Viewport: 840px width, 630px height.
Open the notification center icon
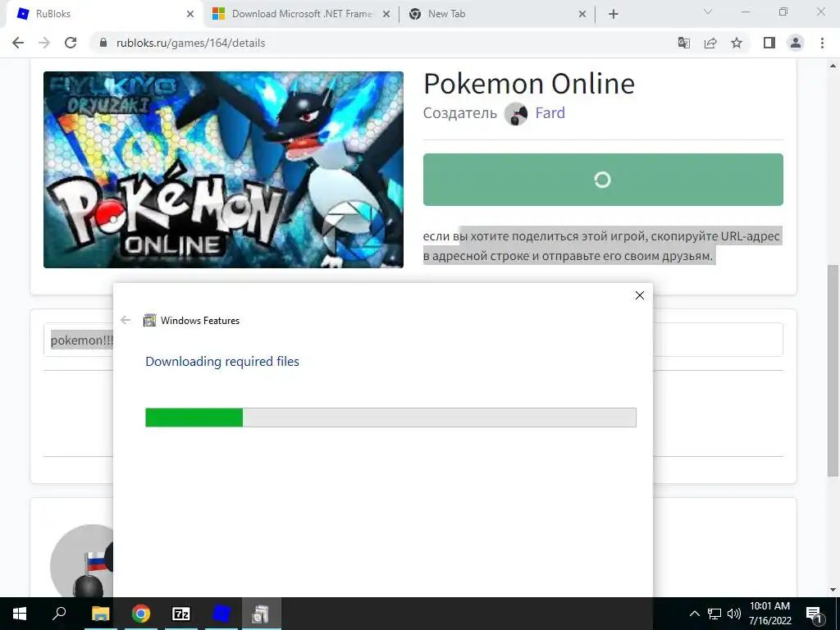815,614
